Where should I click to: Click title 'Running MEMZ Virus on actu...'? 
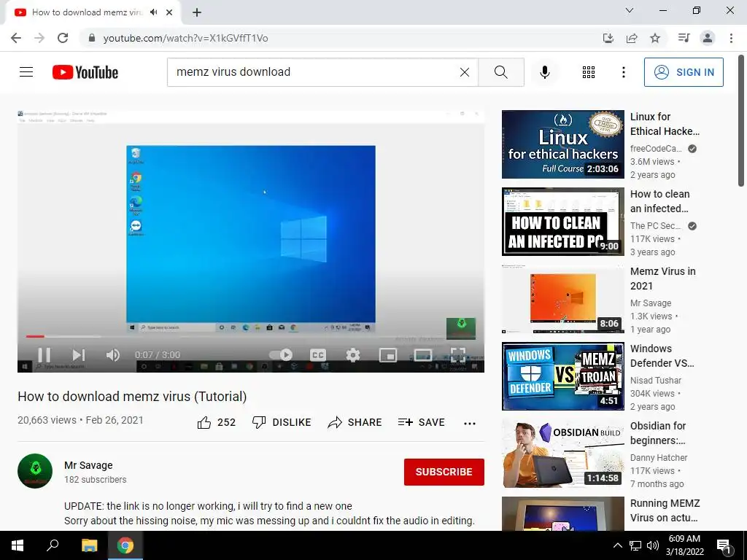click(x=665, y=510)
